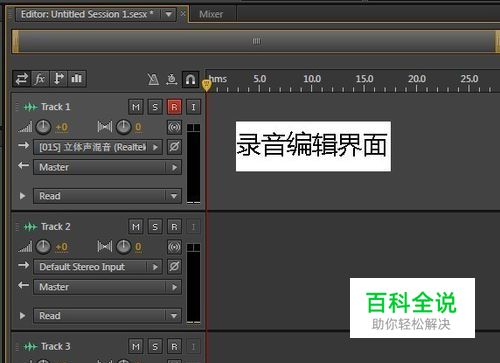The height and width of the screenshot is (363, 500).
Task: Click Track 1 level meter
Action: [x=193, y=164]
